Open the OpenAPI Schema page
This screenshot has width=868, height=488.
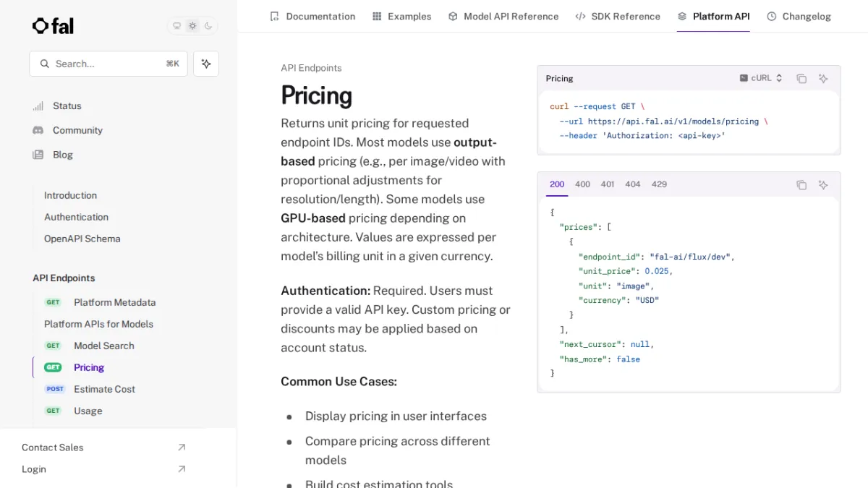[82, 239]
